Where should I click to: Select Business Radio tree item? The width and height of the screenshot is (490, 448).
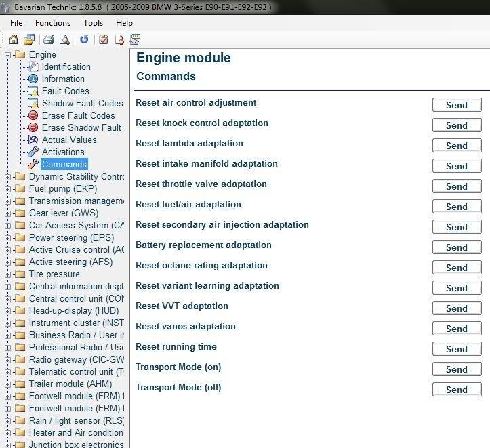(77, 335)
